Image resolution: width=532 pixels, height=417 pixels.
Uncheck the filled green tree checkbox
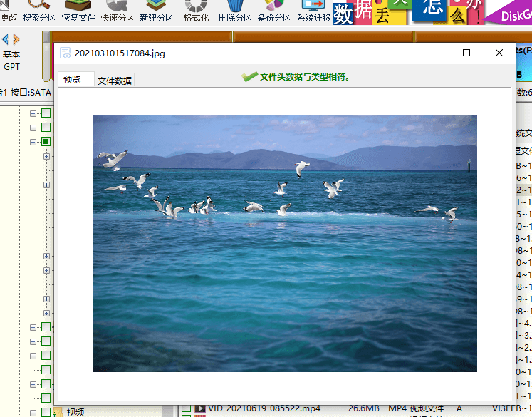46,142
